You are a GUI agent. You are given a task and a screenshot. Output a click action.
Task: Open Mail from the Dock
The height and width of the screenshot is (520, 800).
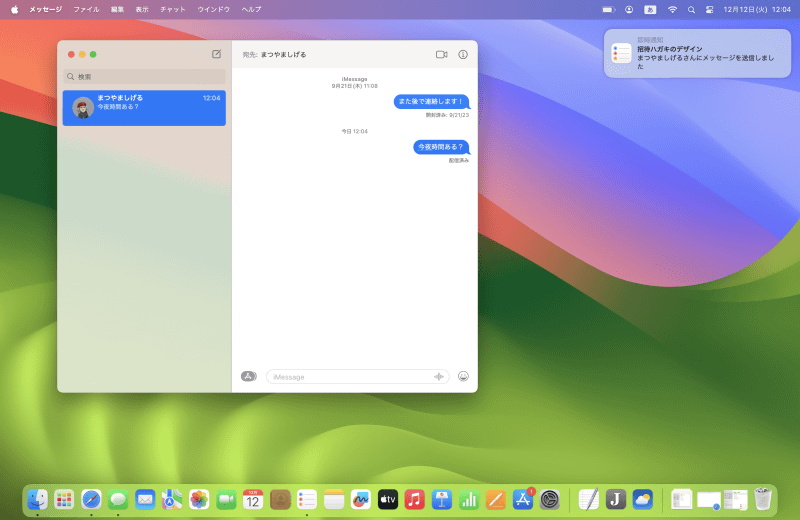pos(145,499)
